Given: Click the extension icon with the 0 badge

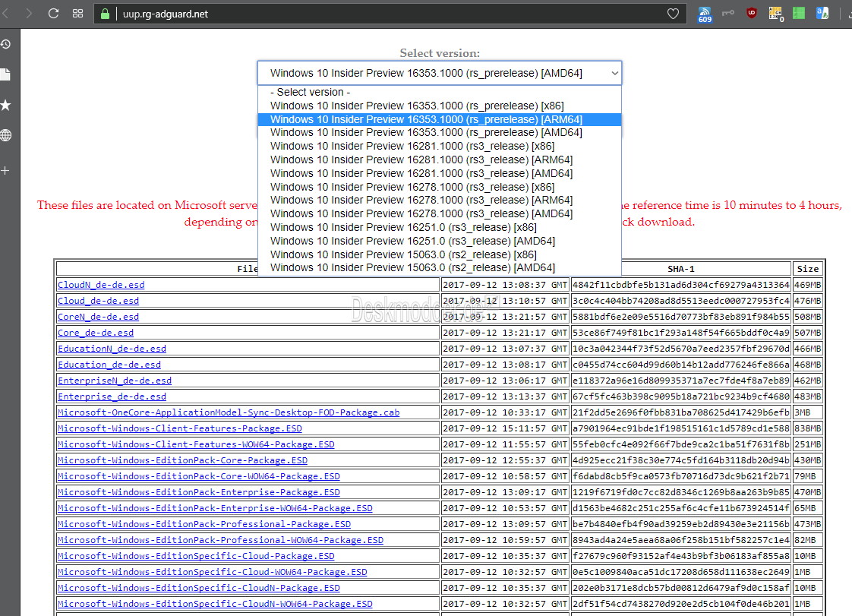Looking at the screenshot, I should coord(776,14).
